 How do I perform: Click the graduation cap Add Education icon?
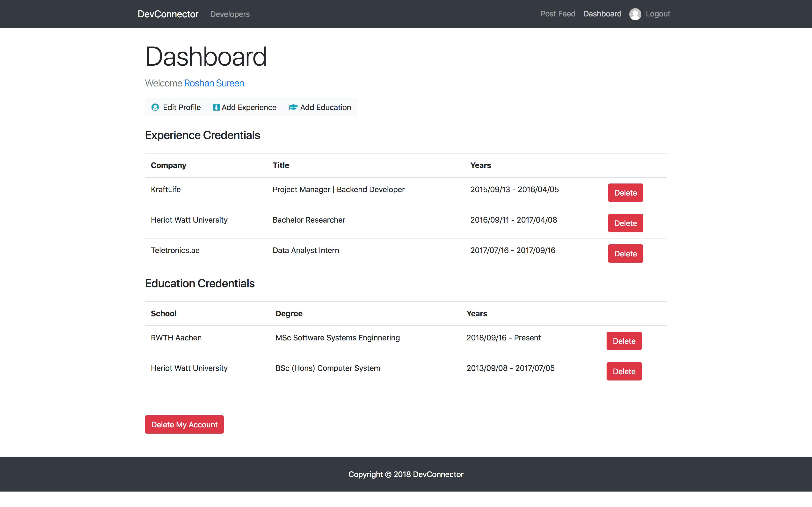[293, 107]
